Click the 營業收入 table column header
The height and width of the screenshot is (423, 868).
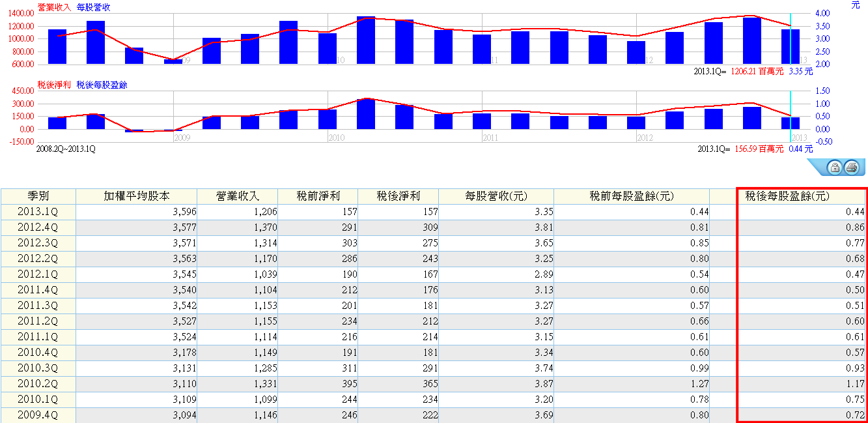click(238, 196)
